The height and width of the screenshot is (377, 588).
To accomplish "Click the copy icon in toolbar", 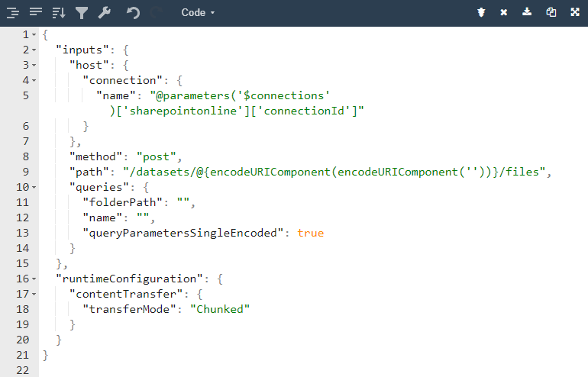I will click(551, 13).
